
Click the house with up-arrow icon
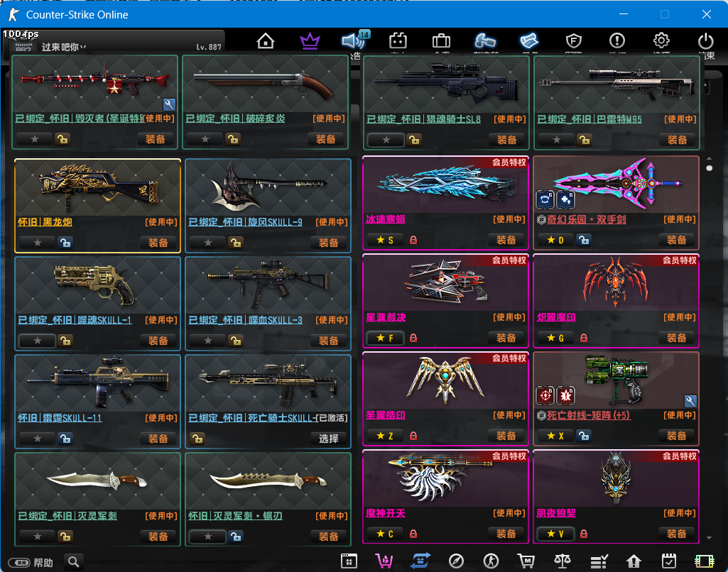pos(634,561)
